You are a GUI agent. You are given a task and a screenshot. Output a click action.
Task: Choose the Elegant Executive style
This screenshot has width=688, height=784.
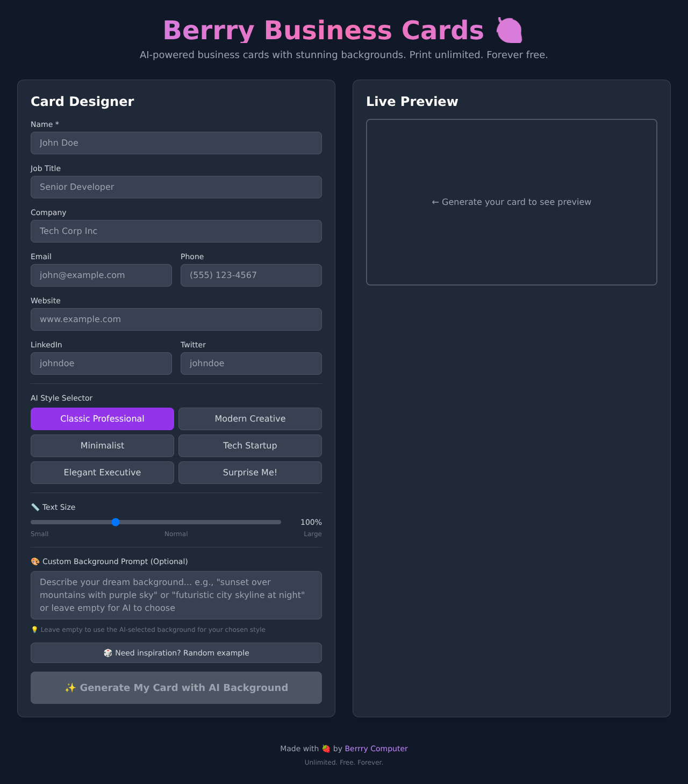click(x=102, y=472)
